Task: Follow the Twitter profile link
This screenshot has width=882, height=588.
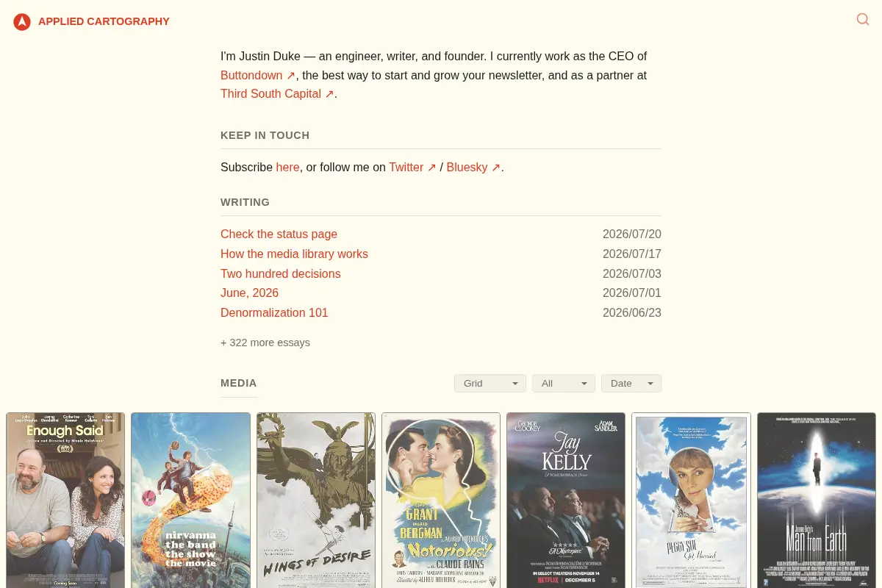Action: (412, 167)
